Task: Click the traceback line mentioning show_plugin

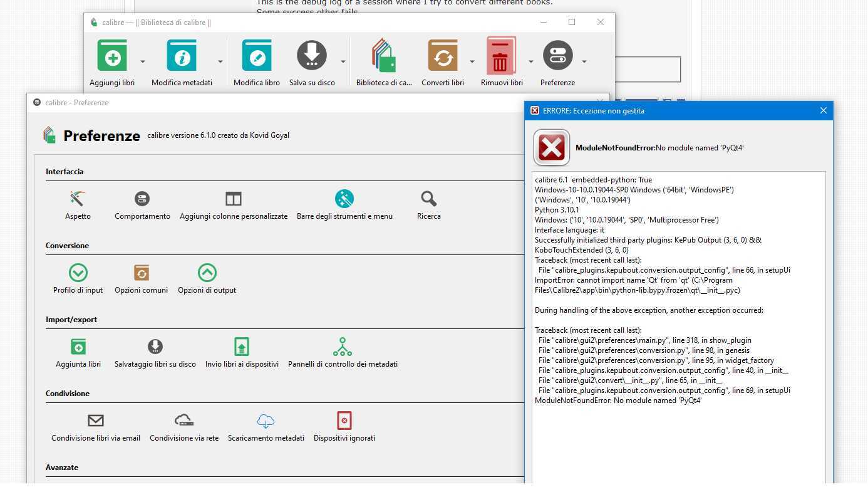Action: [644, 340]
